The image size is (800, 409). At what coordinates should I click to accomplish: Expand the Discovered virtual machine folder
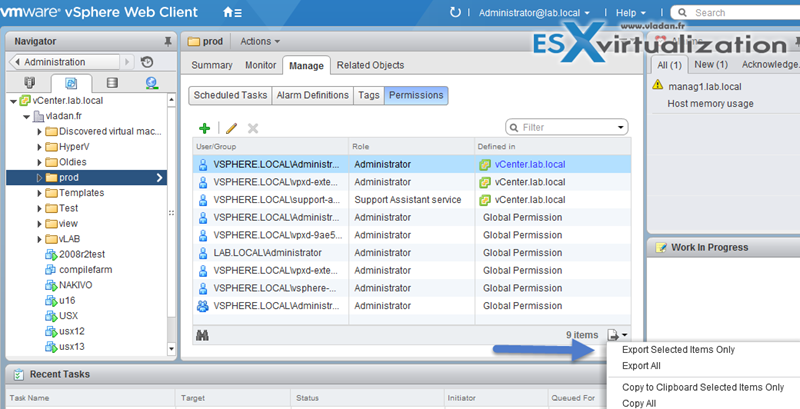point(40,132)
